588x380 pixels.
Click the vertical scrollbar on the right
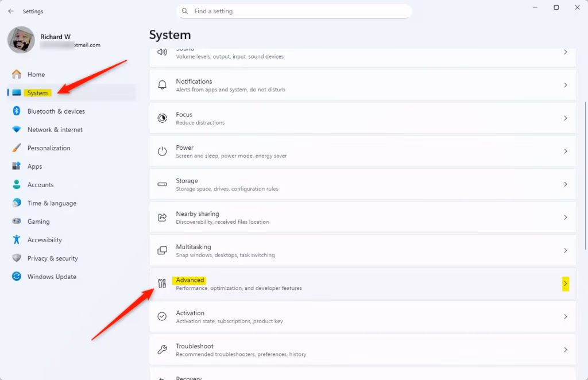[x=585, y=176]
